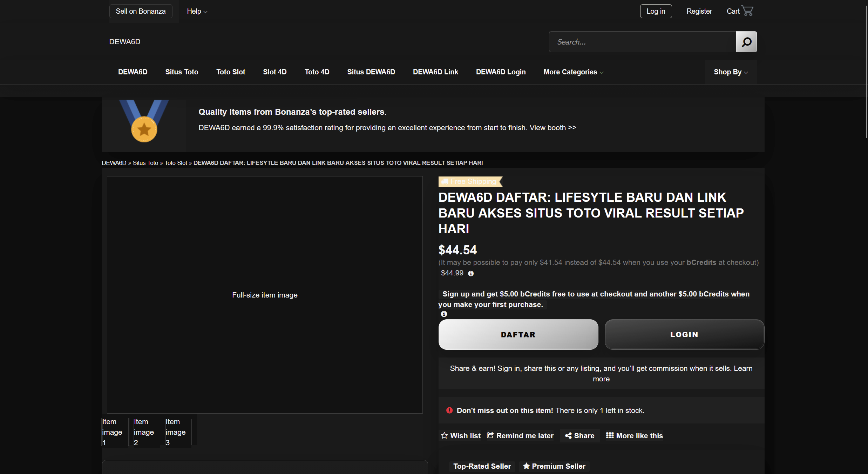
Task: Select Toto Slot in navigation bar
Action: [231, 72]
